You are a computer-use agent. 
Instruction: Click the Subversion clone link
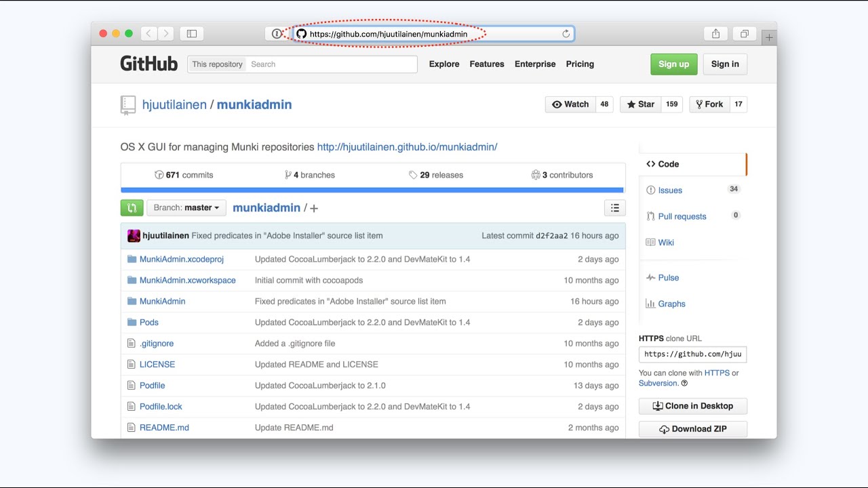658,383
